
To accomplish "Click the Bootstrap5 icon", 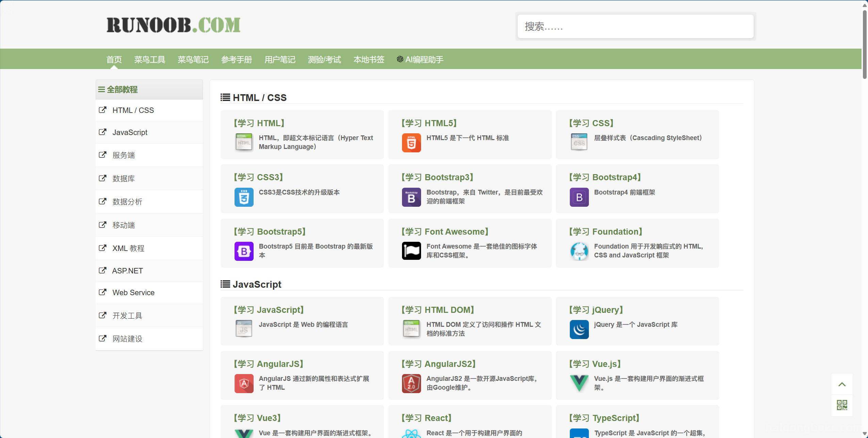I will (244, 251).
